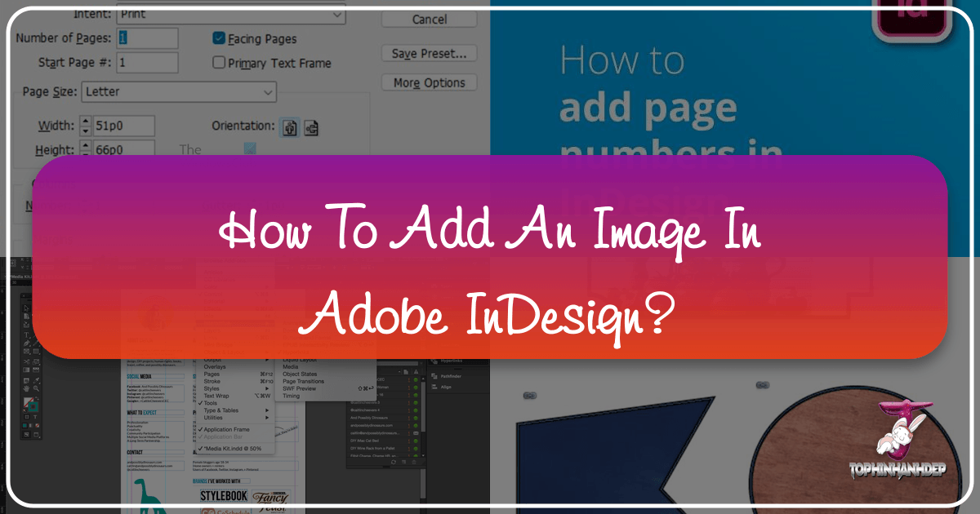Click the fill and stroke color swatch

pos(30,405)
